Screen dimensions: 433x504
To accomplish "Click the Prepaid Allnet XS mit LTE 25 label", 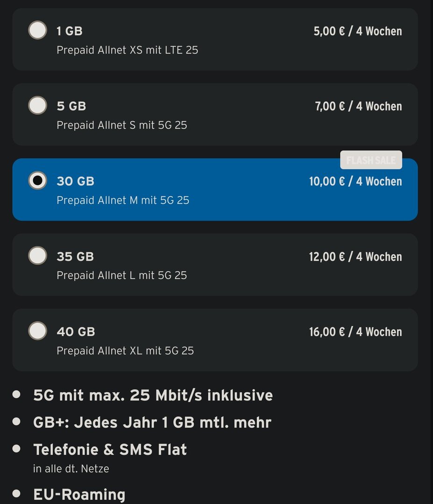I will coord(127,50).
